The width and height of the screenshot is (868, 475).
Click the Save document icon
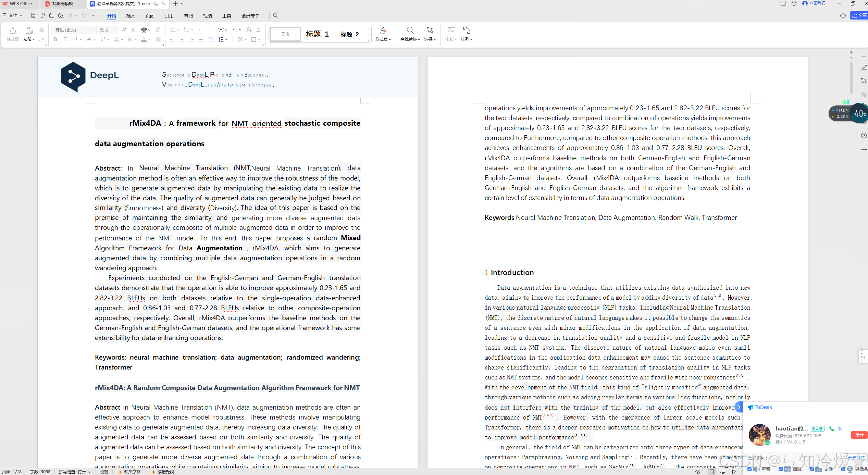point(34,15)
